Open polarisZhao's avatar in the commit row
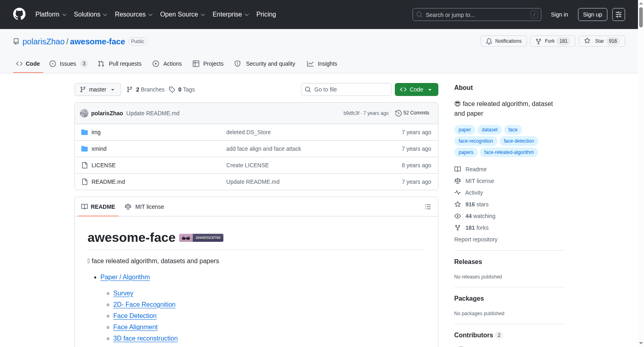The width and height of the screenshot is (644, 347). (84, 113)
